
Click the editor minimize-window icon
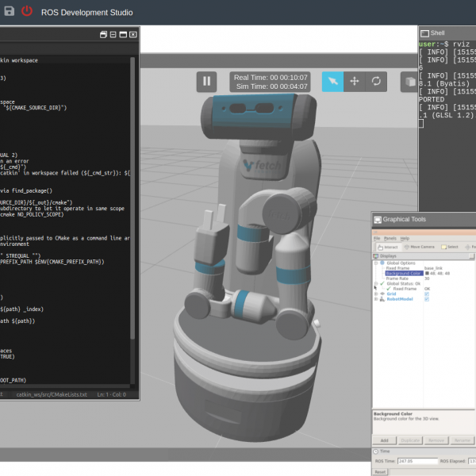(113, 35)
